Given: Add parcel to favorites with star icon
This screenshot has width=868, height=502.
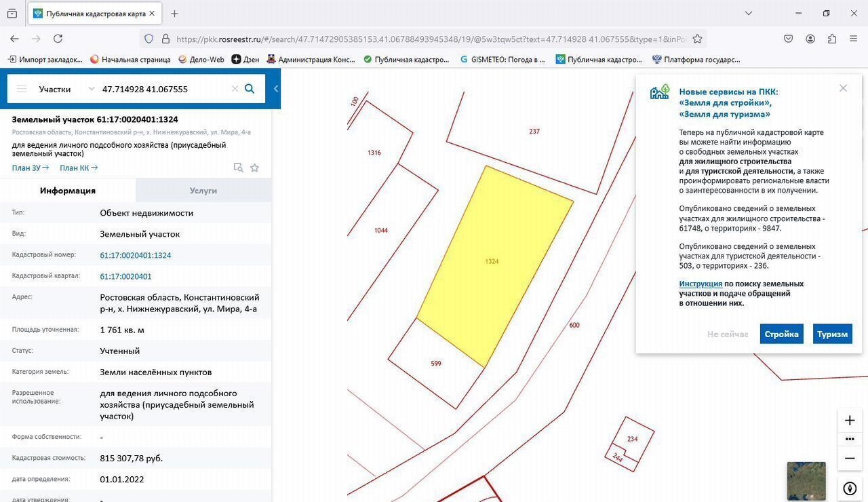Looking at the screenshot, I should pos(255,168).
